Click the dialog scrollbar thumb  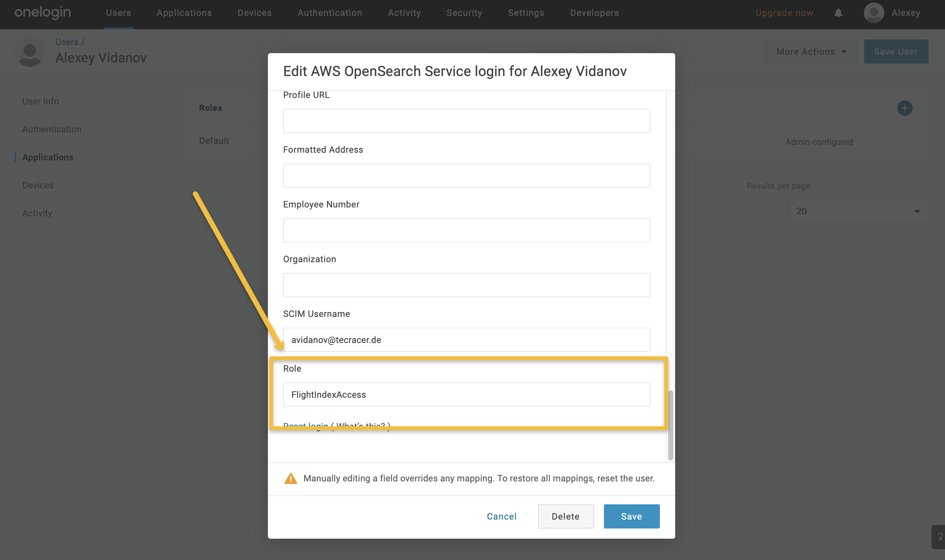[x=670, y=425]
